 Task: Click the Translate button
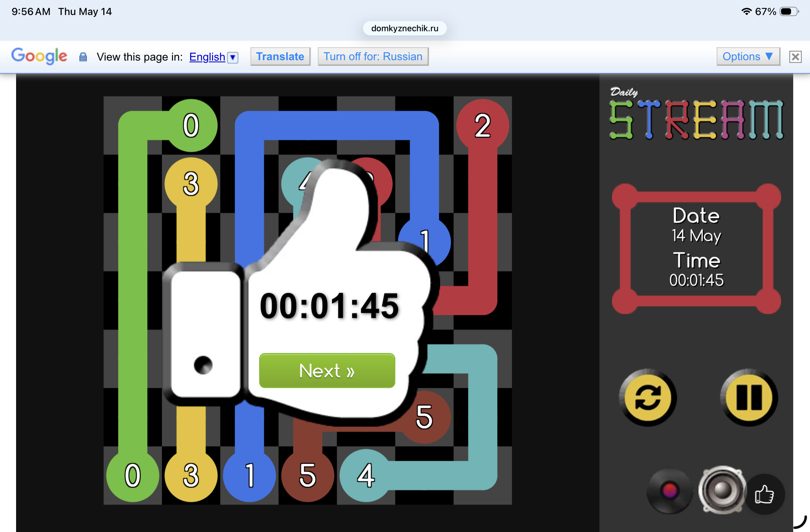click(280, 56)
